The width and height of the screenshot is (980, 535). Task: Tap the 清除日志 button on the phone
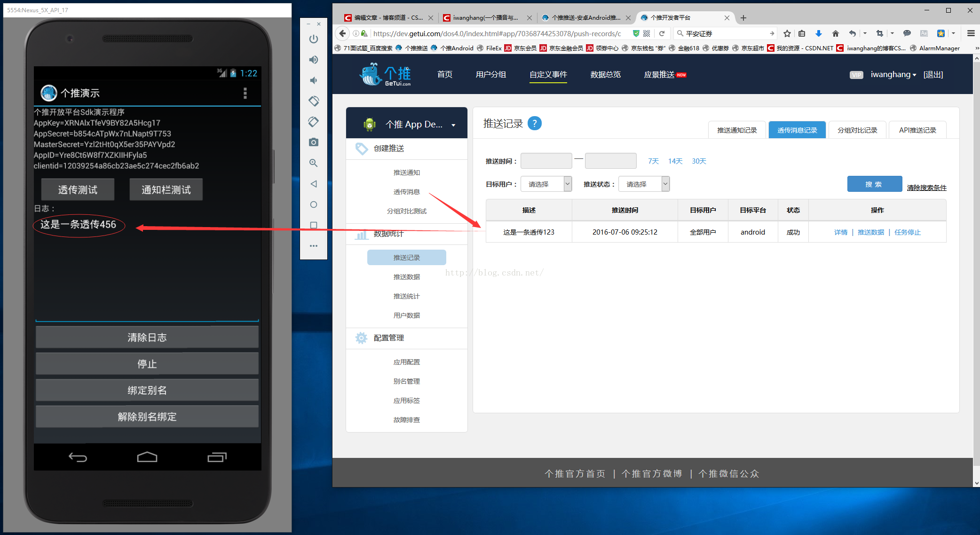(x=147, y=338)
